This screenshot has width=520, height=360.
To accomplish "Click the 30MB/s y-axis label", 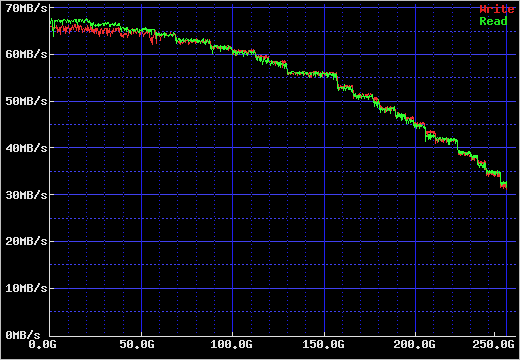I will point(26,195).
